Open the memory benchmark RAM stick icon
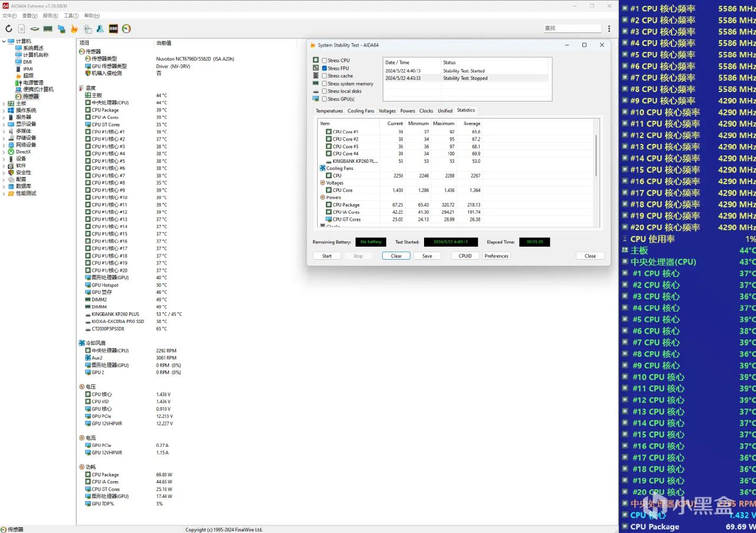The image size is (756, 533). (48, 28)
